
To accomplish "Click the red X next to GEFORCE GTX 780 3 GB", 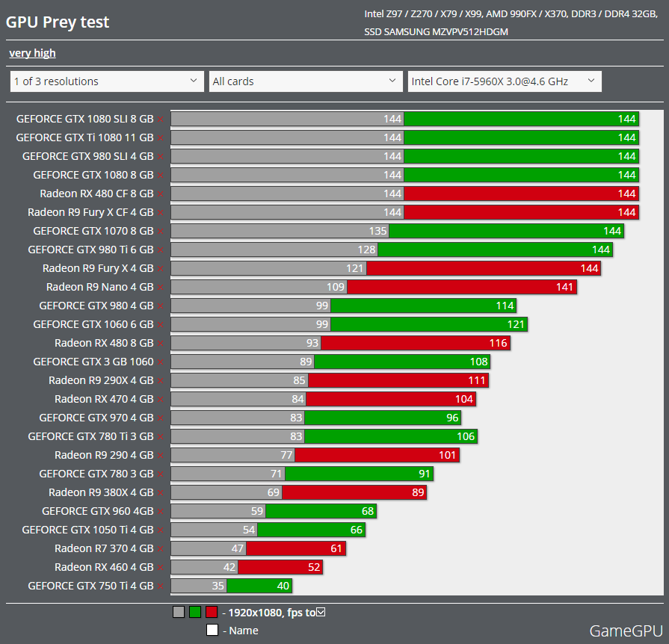I will [x=161, y=474].
